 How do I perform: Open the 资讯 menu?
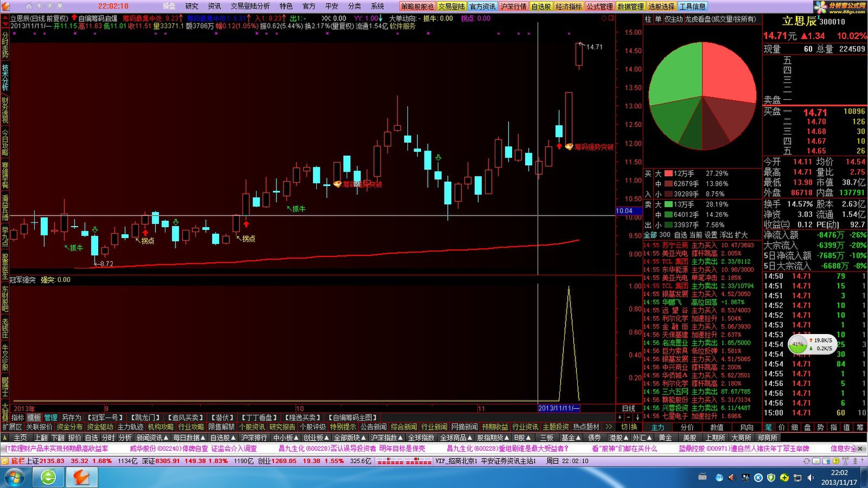(x=214, y=6)
